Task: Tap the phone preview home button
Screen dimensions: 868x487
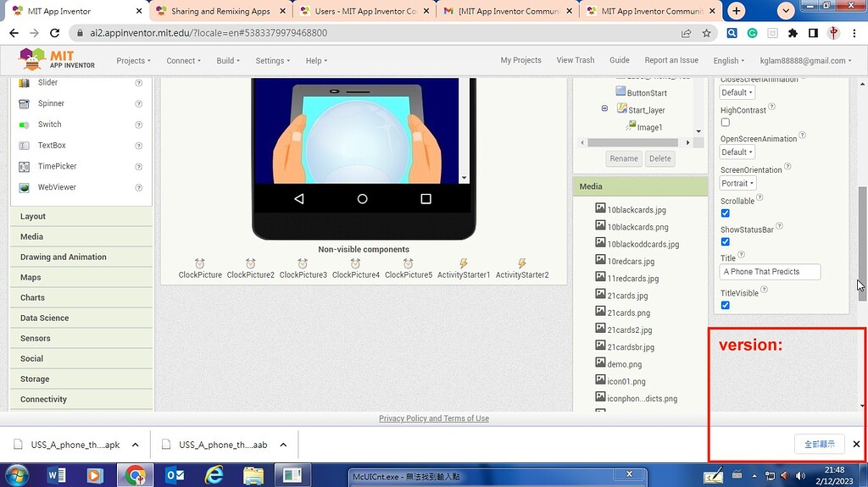Action: [362, 199]
